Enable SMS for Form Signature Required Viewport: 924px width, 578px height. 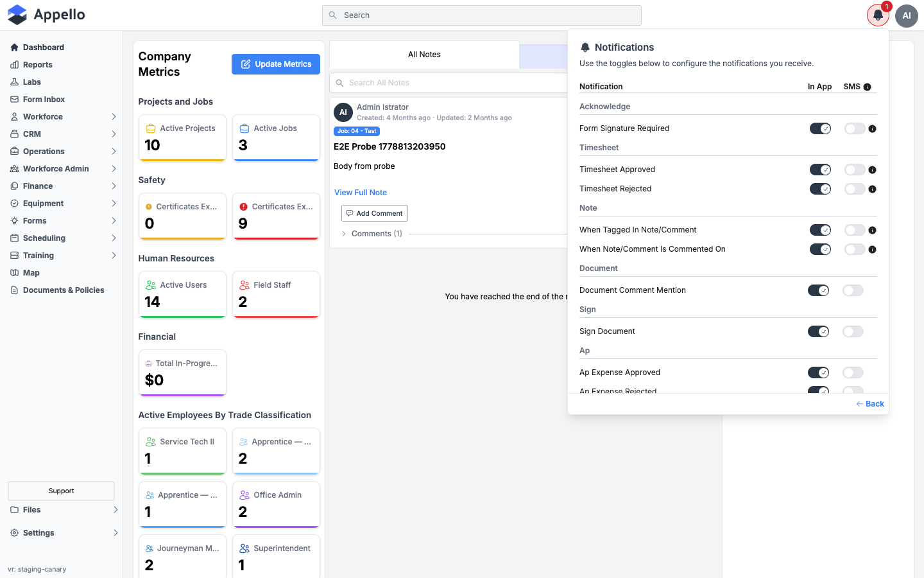[855, 128]
